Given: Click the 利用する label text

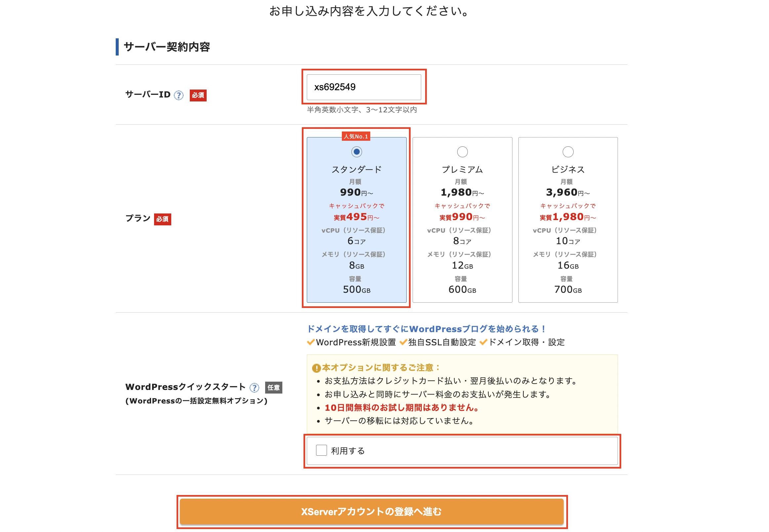Looking at the screenshot, I should (348, 451).
